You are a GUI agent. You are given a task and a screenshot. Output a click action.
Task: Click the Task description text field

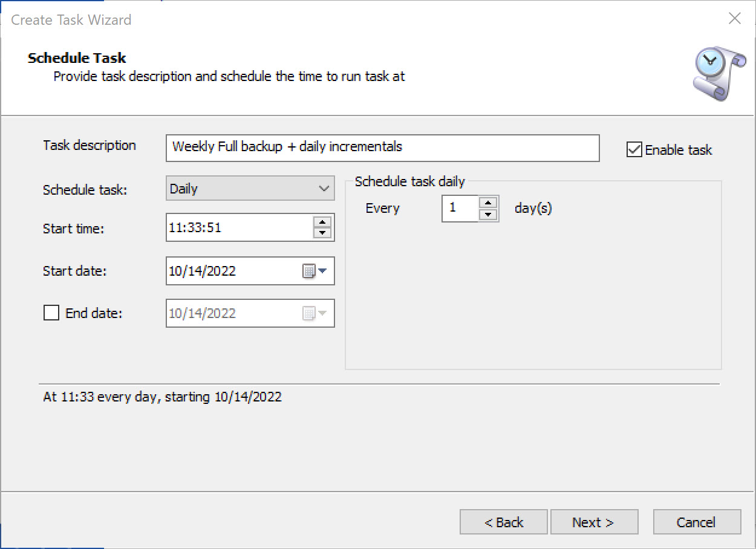[x=382, y=148]
